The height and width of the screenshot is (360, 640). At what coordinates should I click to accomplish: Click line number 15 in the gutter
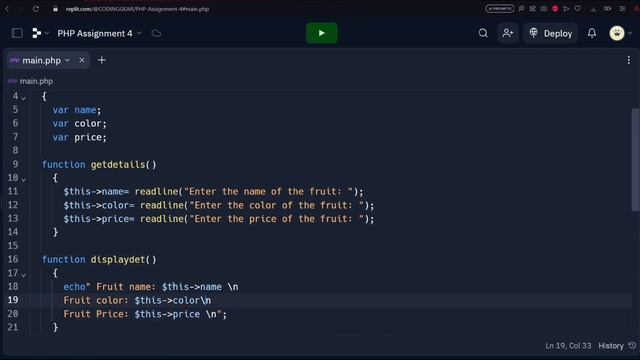(x=13, y=246)
